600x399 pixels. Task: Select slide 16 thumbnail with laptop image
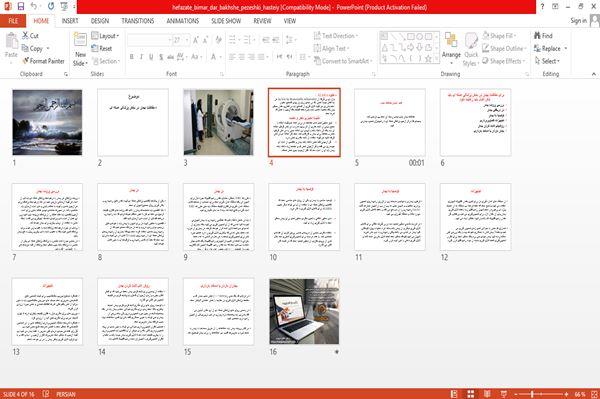(304, 311)
